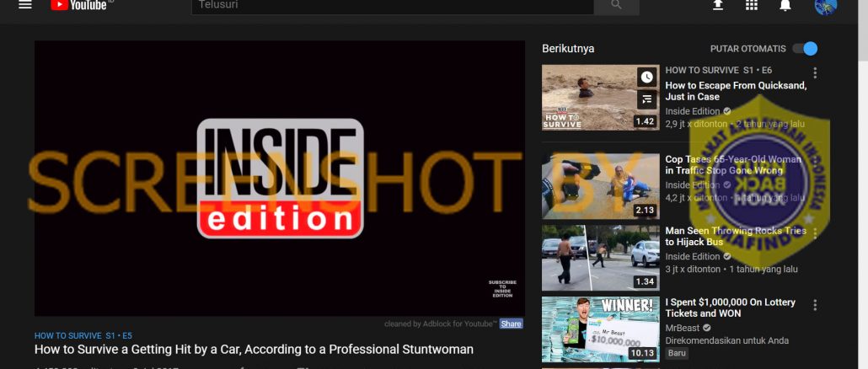Image resolution: width=868 pixels, height=369 pixels.
Task: Open the notifications bell
Action: coord(785,5)
